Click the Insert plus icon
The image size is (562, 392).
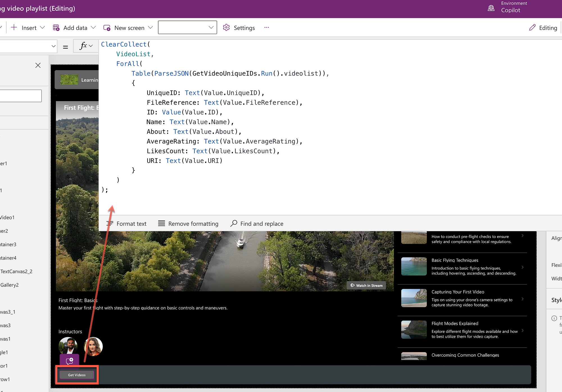tap(14, 28)
